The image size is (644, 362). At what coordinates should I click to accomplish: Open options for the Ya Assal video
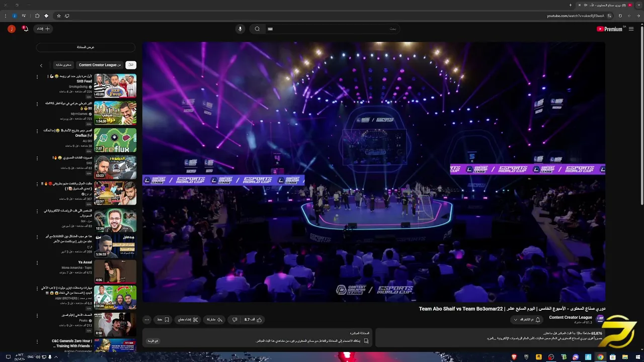pyautogui.click(x=37, y=263)
